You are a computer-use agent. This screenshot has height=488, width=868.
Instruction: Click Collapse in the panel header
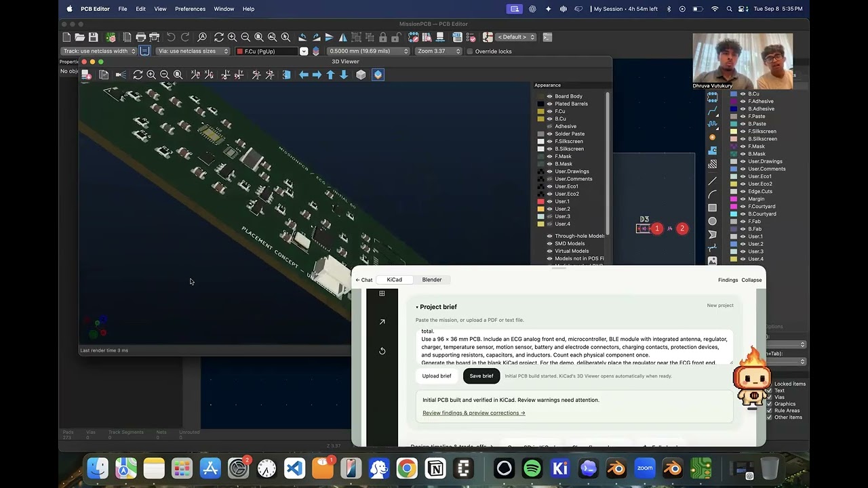point(751,280)
